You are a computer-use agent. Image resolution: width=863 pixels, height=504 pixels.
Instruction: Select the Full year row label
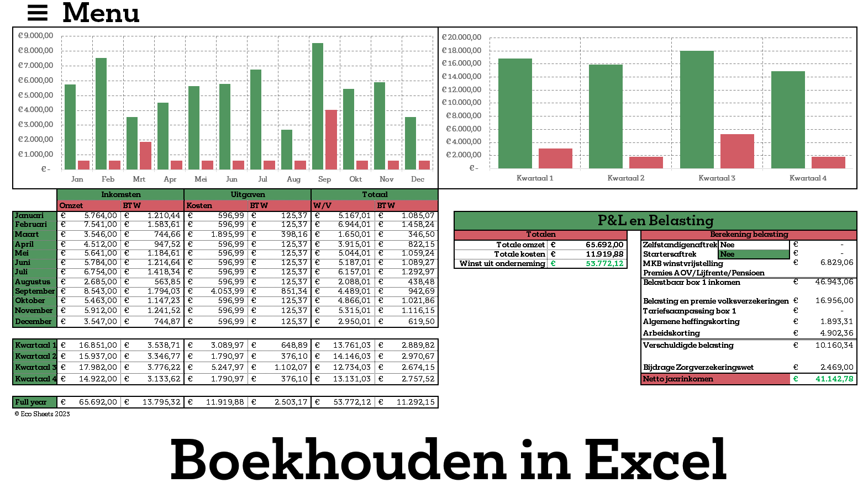pyautogui.click(x=34, y=402)
